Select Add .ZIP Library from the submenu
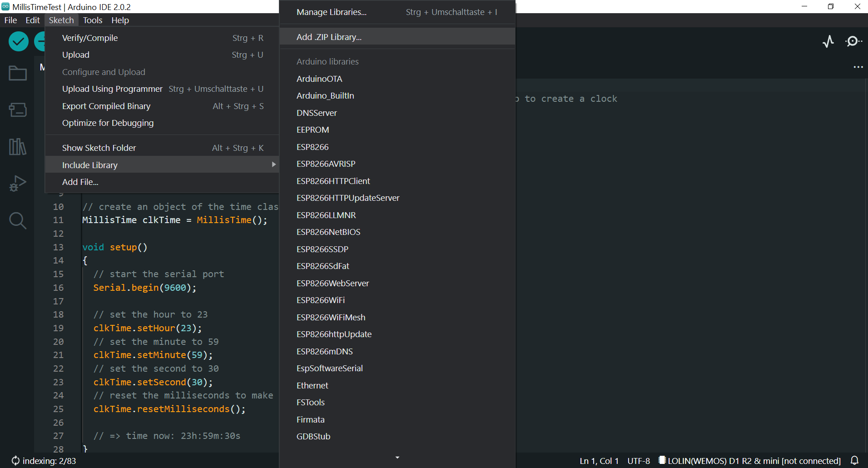The image size is (868, 468). 329,37
